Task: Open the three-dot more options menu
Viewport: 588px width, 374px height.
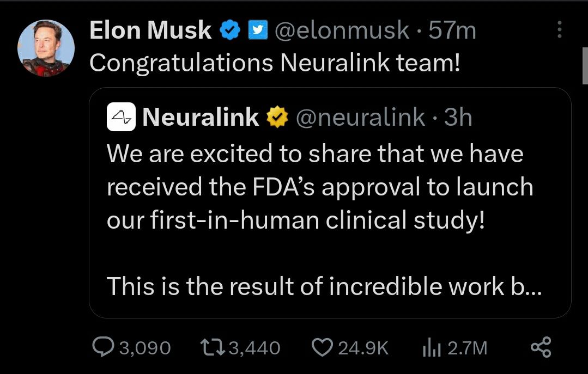Action: pos(559,30)
